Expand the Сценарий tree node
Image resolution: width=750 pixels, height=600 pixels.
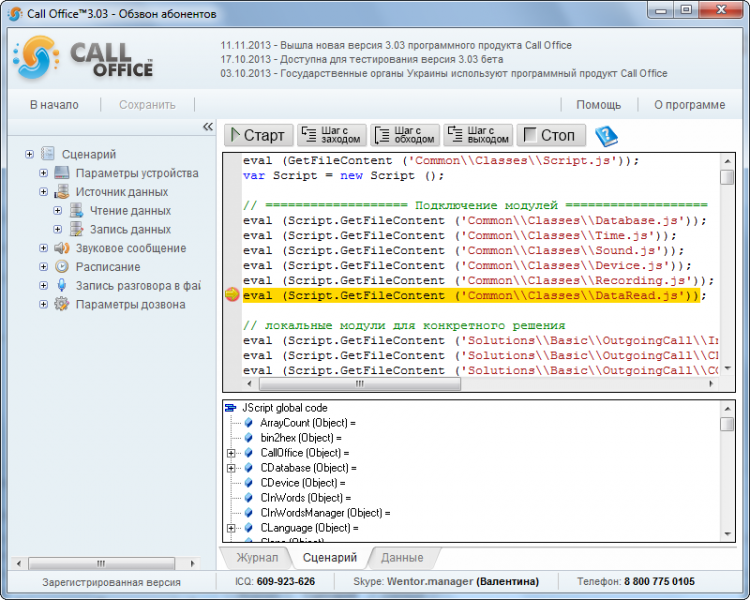30,154
